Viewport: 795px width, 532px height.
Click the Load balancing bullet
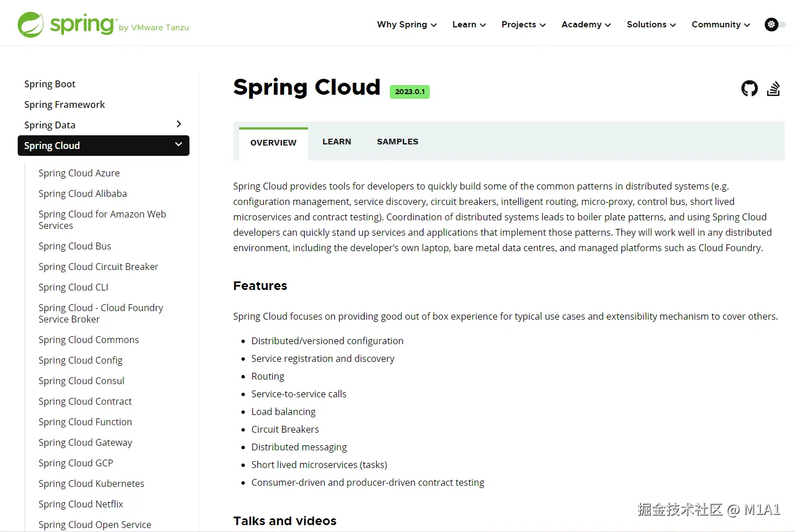(x=283, y=412)
